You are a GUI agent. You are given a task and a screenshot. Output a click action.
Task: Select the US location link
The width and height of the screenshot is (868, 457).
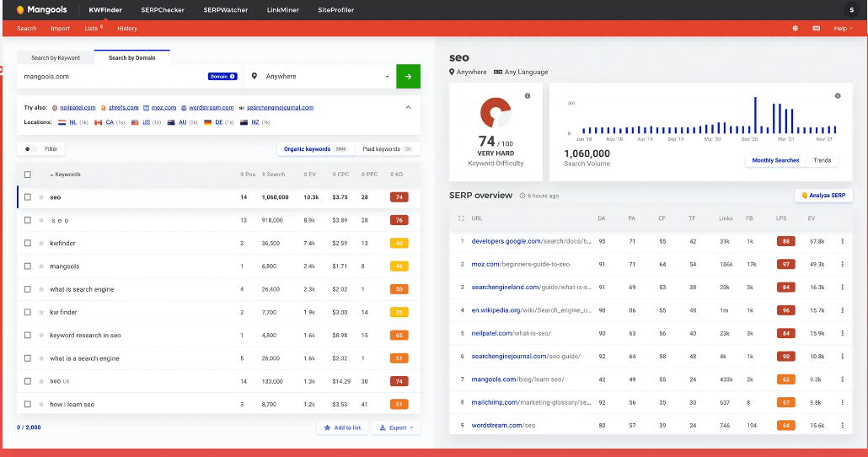146,122
